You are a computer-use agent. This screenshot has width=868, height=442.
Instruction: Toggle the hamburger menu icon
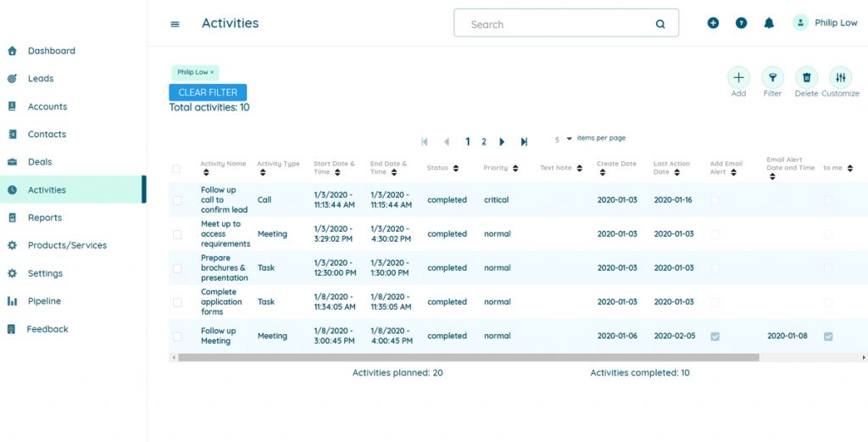[175, 24]
